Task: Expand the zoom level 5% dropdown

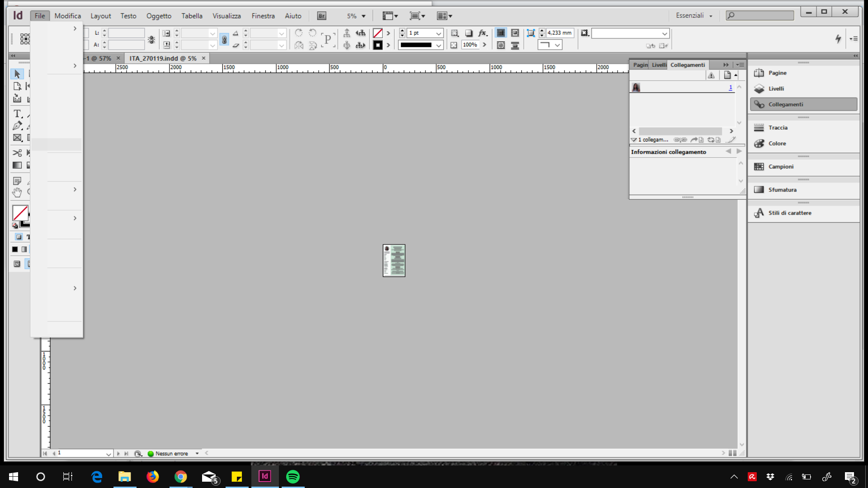Action: click(x=363, y=16)
